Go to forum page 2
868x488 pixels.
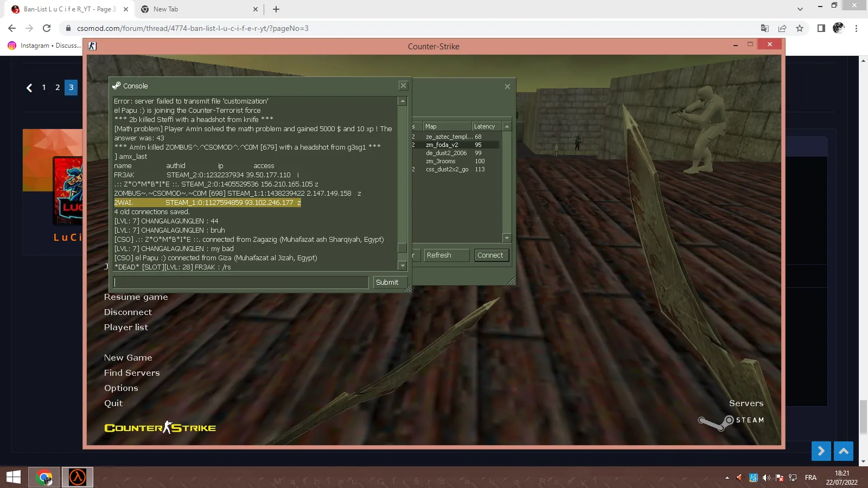58,87
